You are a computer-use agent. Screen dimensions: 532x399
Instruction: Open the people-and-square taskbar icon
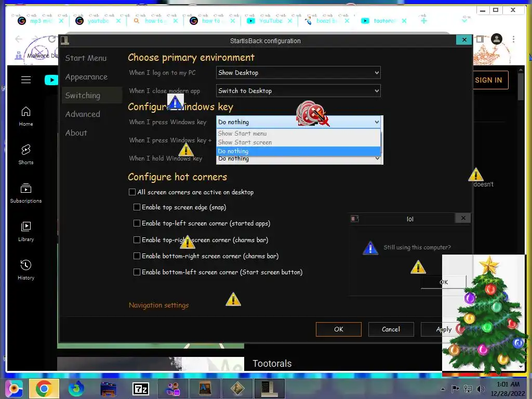(173, 389)
